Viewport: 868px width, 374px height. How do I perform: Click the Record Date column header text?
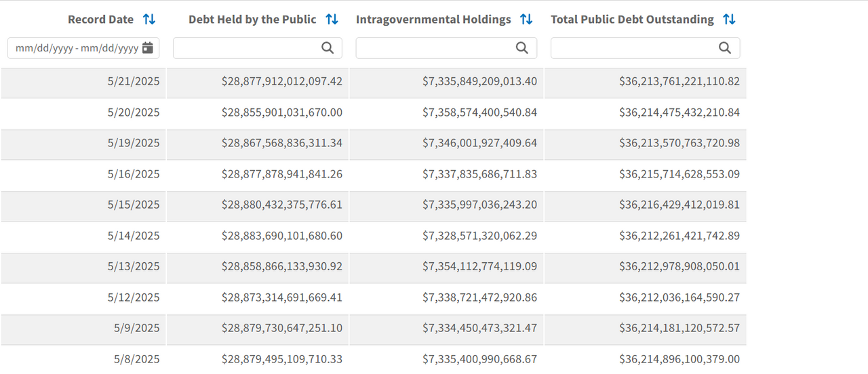(x=100, y=20)
